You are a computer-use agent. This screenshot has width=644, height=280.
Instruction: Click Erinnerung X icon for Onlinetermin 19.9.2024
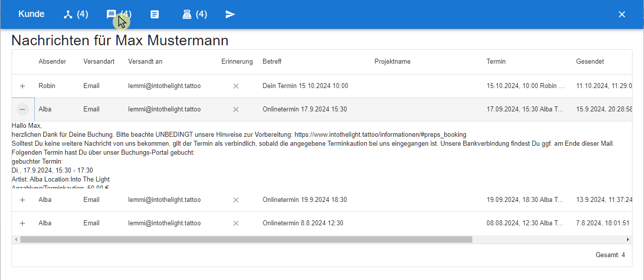click(x=236, y=200)
